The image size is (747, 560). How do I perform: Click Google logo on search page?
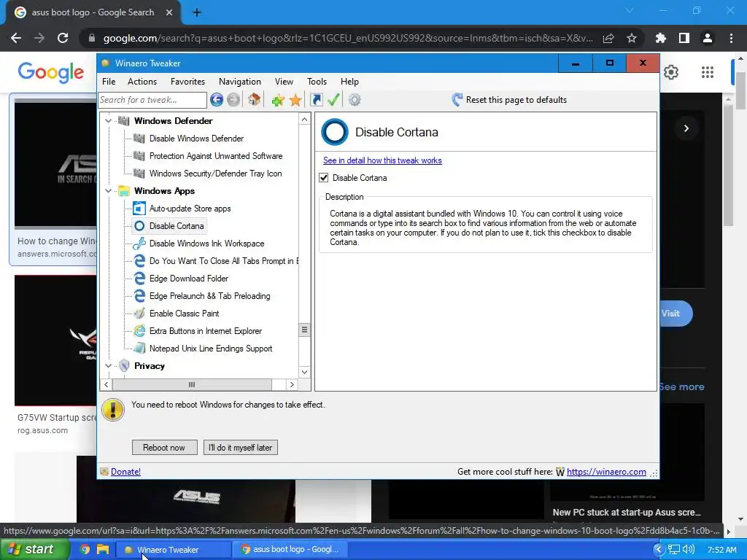[50, 72]
